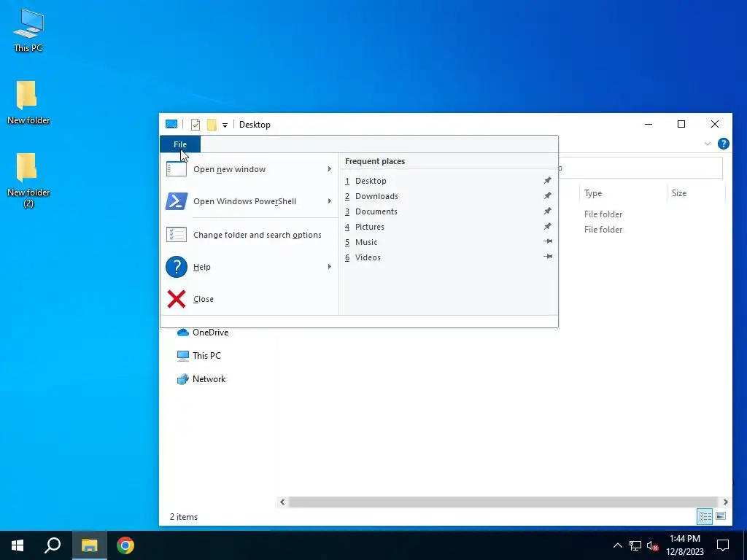Viewport: 747px width, 560px height.
Task: Click the Explorer window system icon
Action: tap(171, 124)
